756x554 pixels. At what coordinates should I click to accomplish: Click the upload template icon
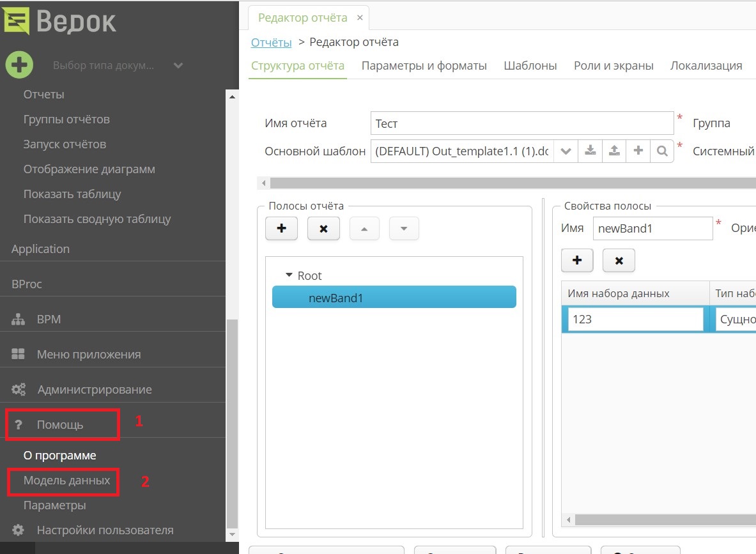614,151
